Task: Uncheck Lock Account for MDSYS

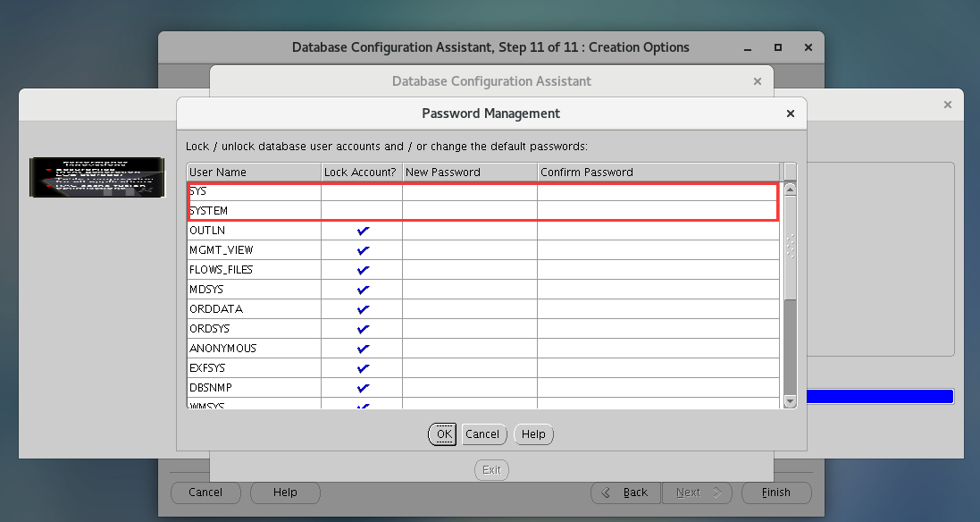Action: 363,290
